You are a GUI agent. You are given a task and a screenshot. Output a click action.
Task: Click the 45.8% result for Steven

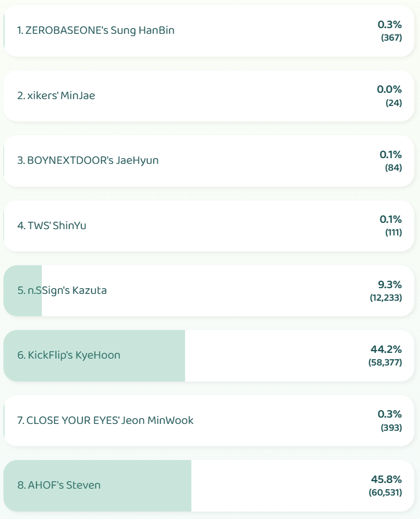(386, 479)
